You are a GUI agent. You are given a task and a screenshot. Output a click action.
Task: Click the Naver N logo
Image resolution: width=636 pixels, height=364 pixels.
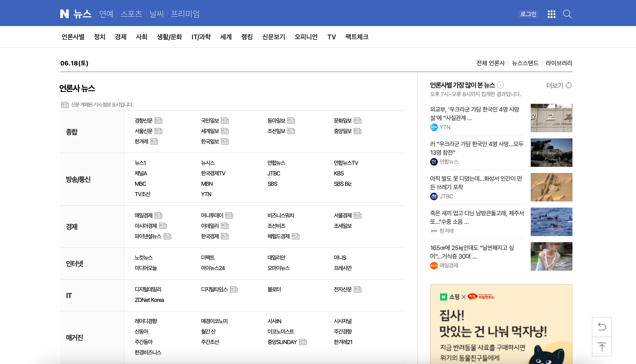pyautogui.click(x=64, y=14)
